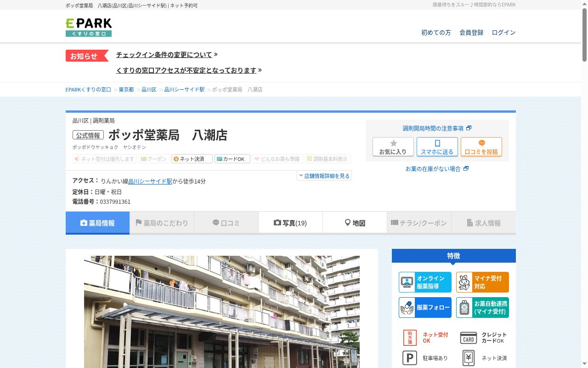Screen dimensions: 588x368
Task: Open 調剤開局時間の注意事項 link
Action: 437,128
